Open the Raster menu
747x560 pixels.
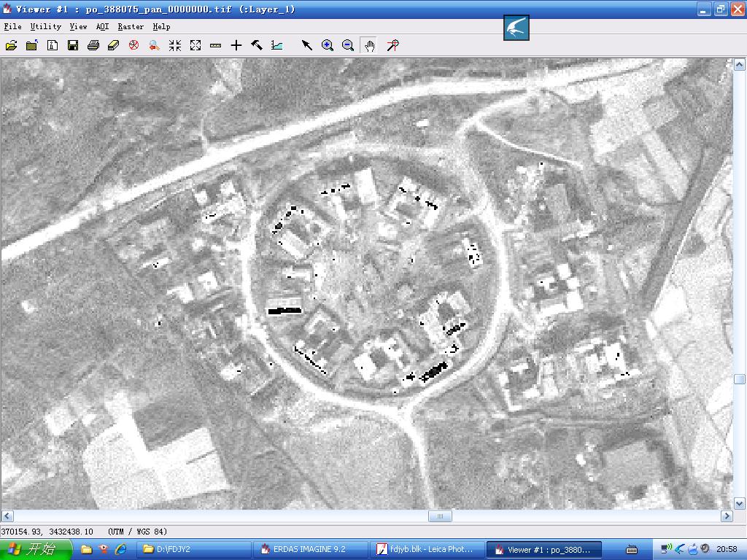[131, 27]
